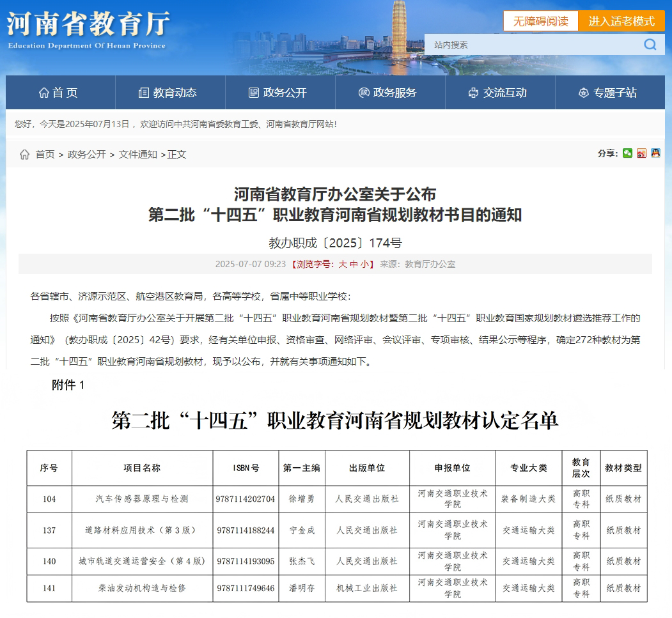
Task: Click the home icon in breadcrumb
Action: click(24, 155)
